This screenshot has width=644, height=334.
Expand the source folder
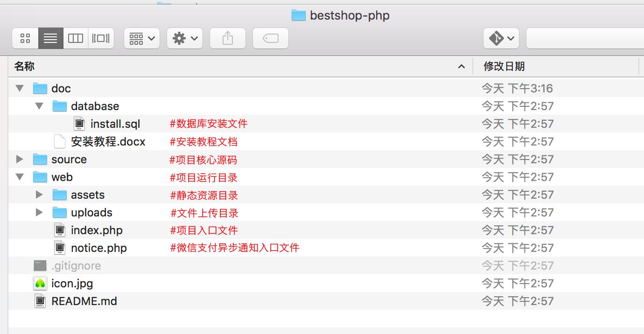[20, 159]
